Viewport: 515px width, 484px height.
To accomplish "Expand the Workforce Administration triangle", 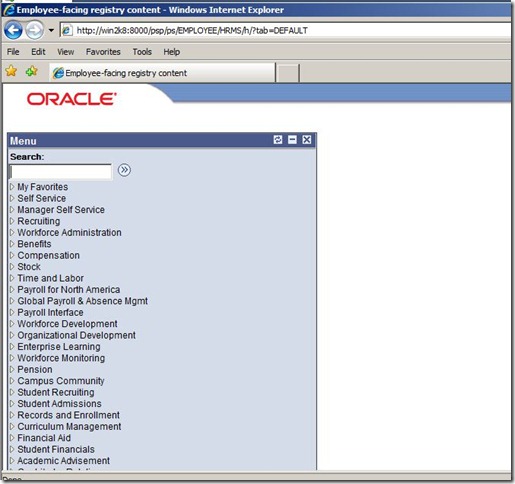I will coord(12,232).
